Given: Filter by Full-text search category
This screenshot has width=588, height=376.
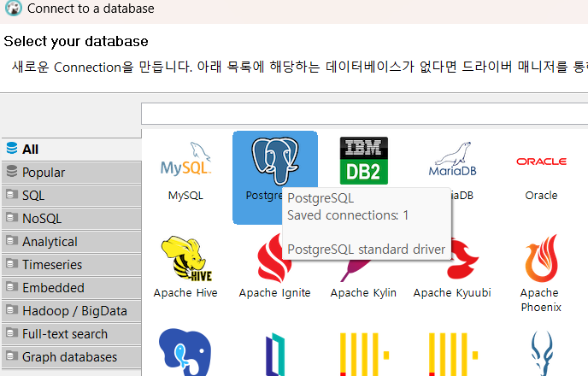Looking at the screenshot, I should 71,334.
